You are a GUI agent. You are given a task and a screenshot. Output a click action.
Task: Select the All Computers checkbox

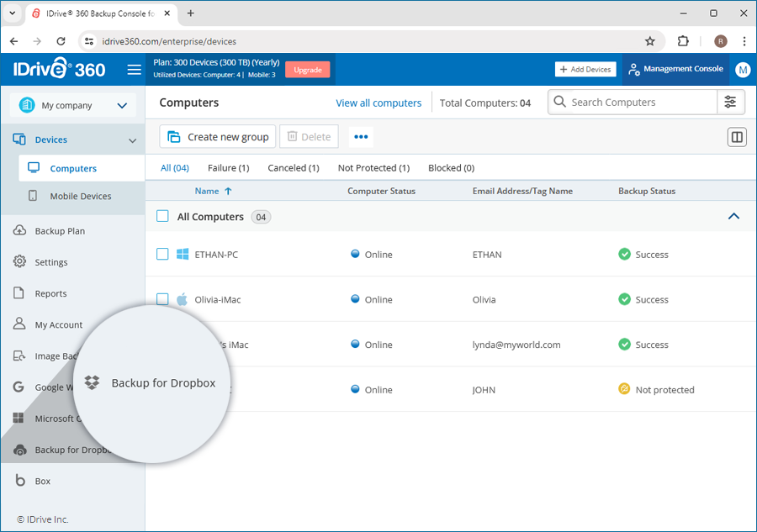(x=162, y=216)
